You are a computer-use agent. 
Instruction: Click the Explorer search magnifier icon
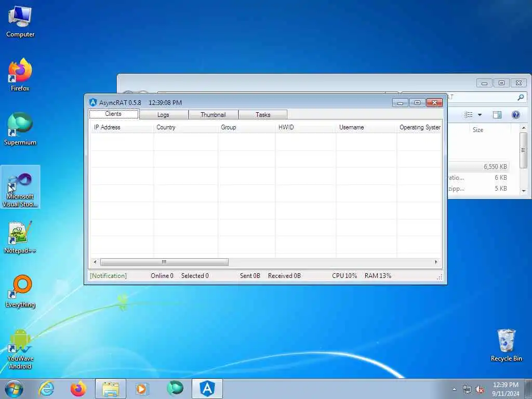(521, 97)
